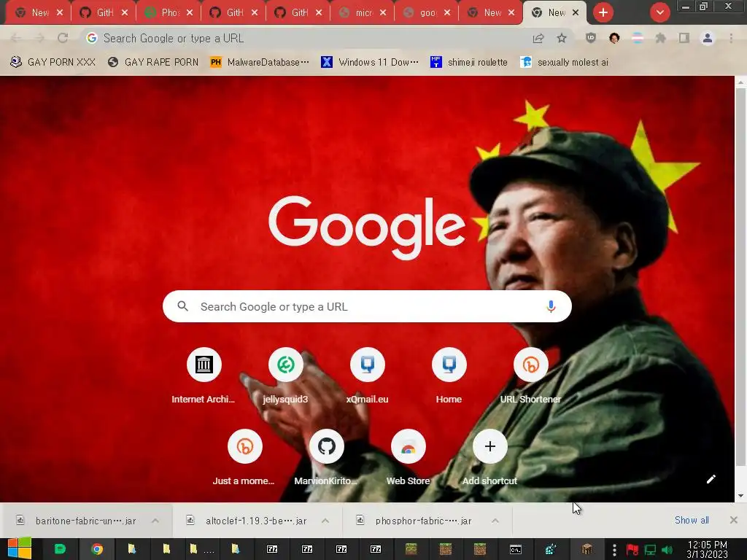Click the network monitor tray icon
The image size is (747, 560).
point(650,550)
